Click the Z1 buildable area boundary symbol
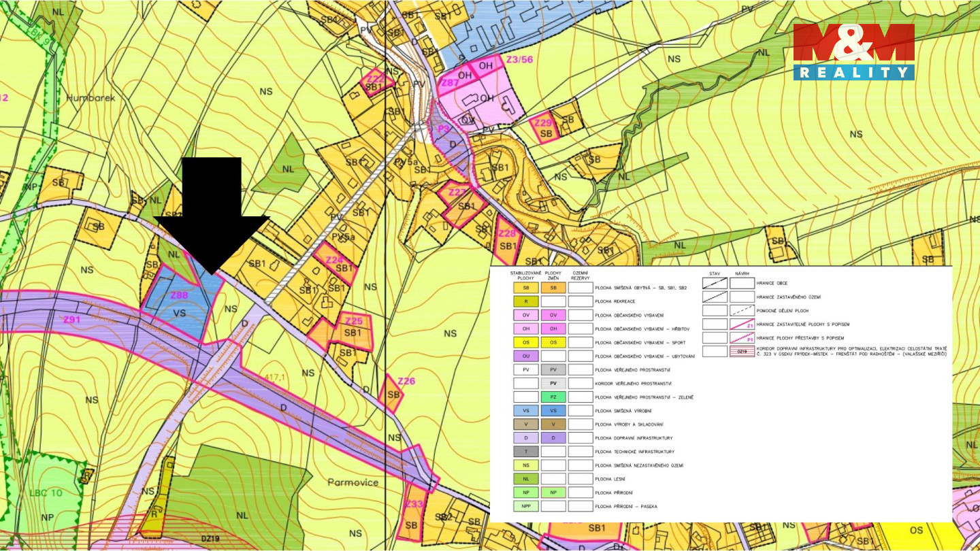This screenshot has width=980, height=551. coord(742,324)
